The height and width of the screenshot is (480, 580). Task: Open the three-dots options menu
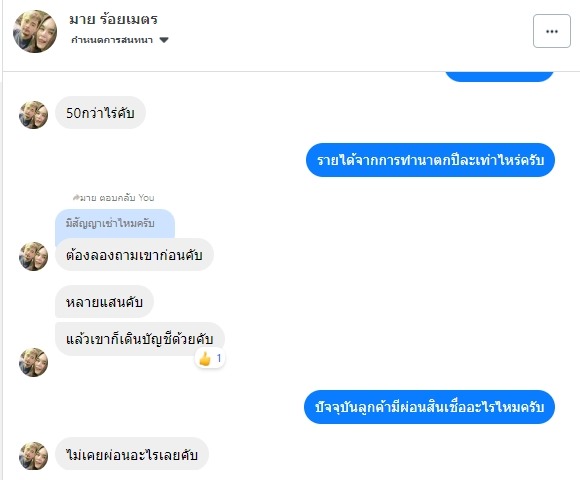click(x=552, y=31)
